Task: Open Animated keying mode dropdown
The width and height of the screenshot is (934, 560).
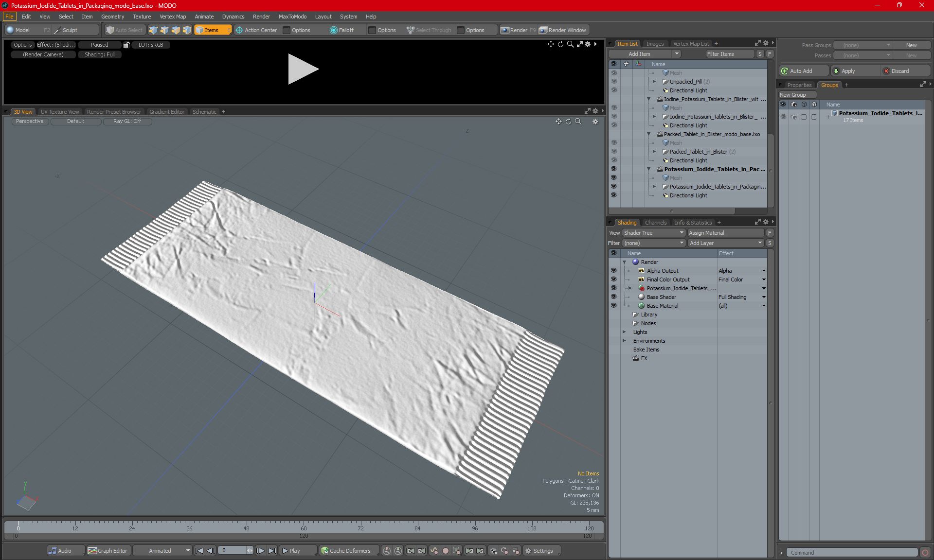Action: click(163, 551)
